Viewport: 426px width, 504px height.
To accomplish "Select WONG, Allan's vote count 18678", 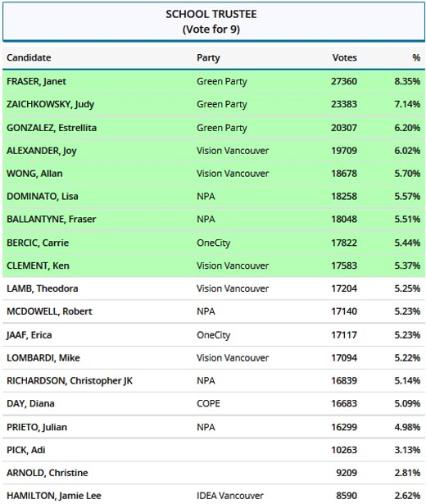I will [x=344, y=174].
